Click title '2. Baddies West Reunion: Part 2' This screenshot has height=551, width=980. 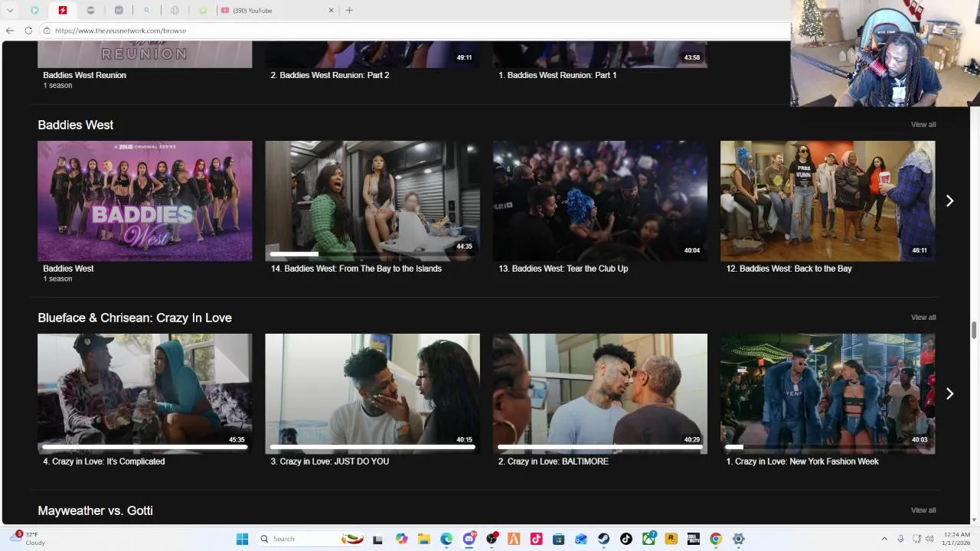tap(330, 75)
